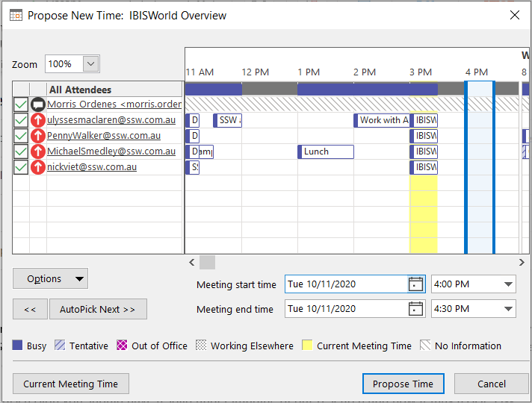This screenshot has height=403, width=532.
Task: Expand the 4:30 PM end time dropdown
Action: (x=508, y=309)
